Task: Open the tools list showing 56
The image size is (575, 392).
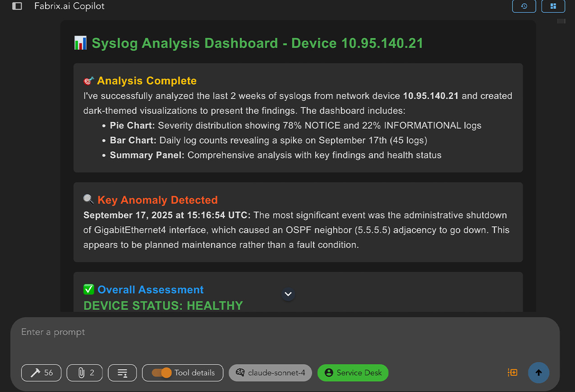Action: click(x=41, y=373)
